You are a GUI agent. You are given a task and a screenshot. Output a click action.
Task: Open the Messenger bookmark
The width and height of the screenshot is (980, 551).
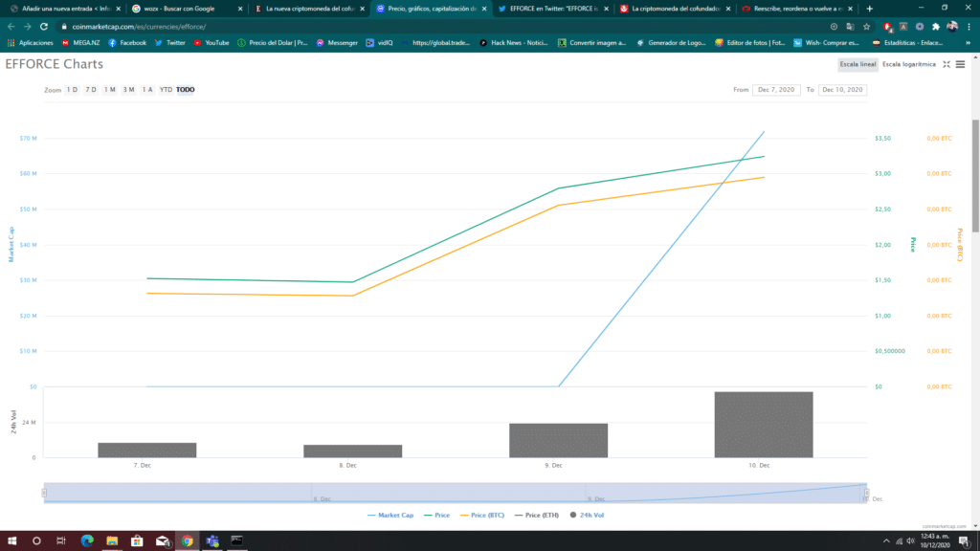coord(337,43)
